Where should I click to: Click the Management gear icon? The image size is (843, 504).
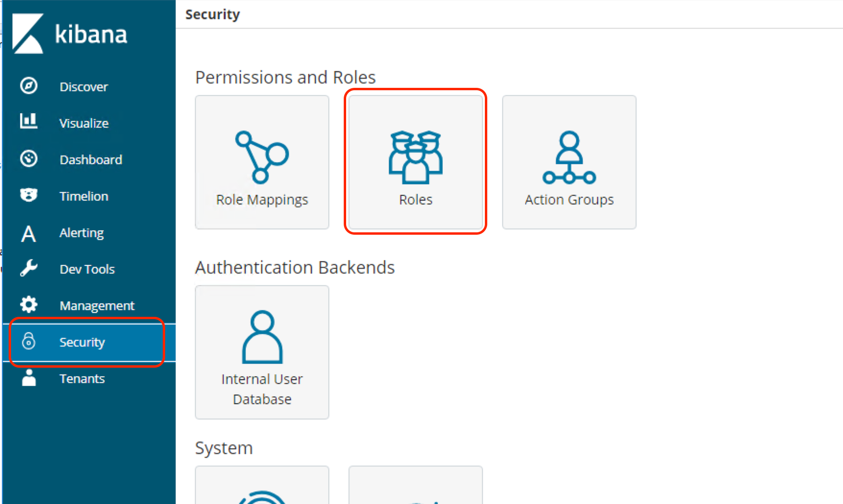pos(29,305)
